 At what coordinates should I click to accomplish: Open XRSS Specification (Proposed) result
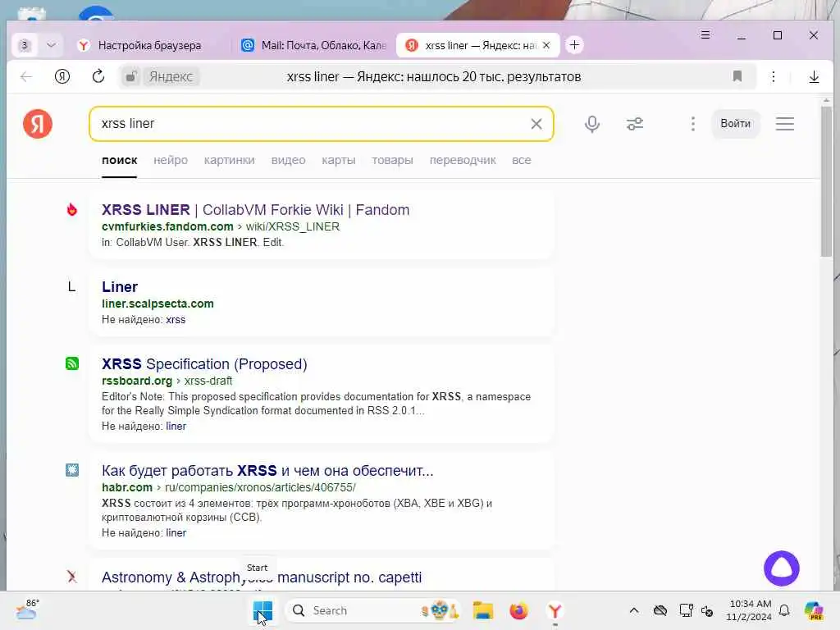pos(204,363)
